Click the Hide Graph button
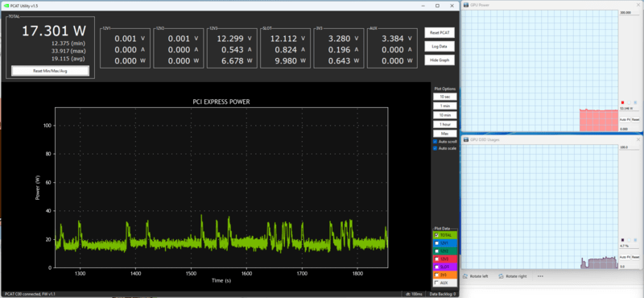 coord(440,60)
